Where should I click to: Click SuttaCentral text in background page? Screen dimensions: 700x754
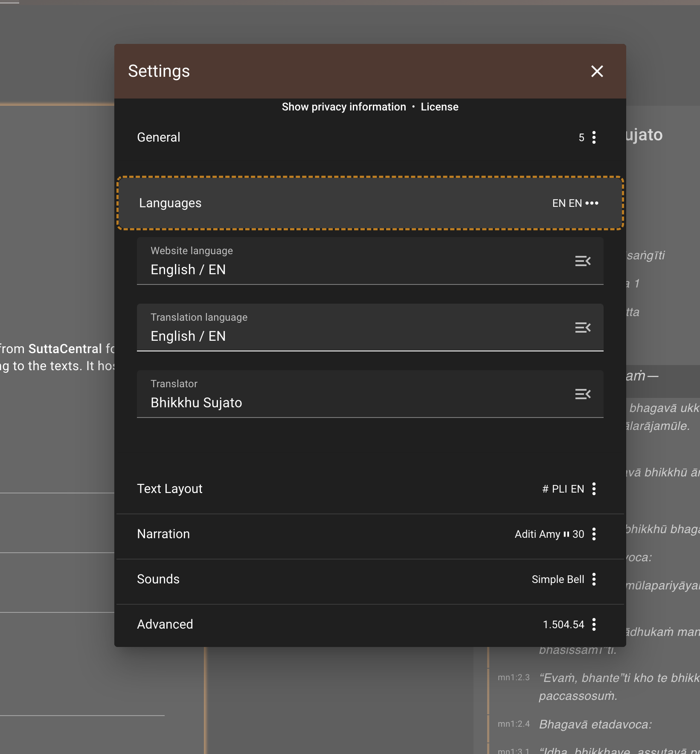click(x=65, y=349)
